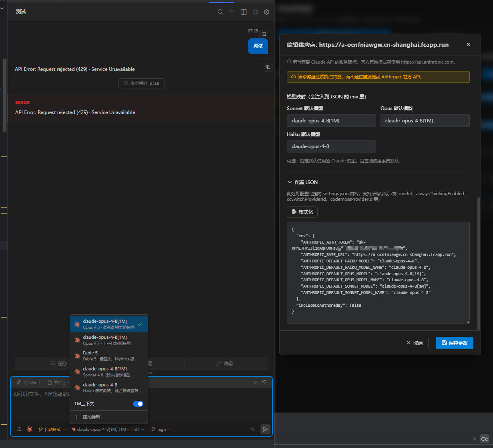Click the ANTHROPIC_BASE_URL line in JSON

tap(379, 254)
